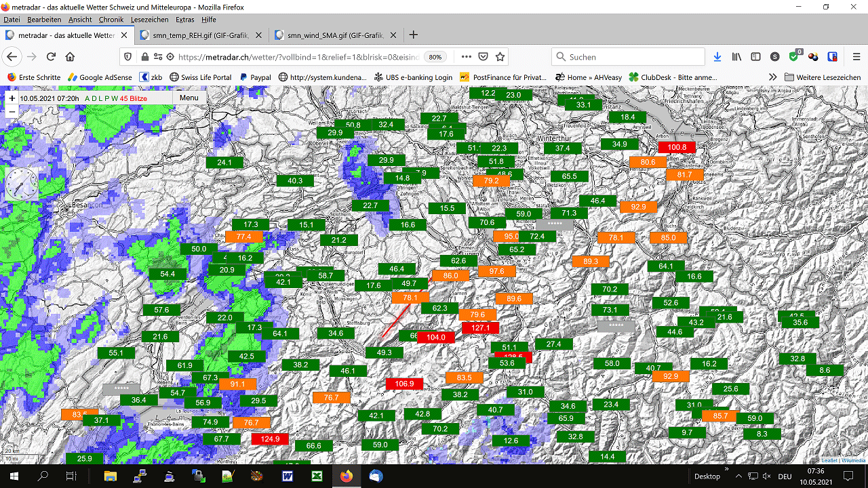The image size is (868, 488).
Task: Zoom in the map with plus button
Action: (x=12, y=98)
